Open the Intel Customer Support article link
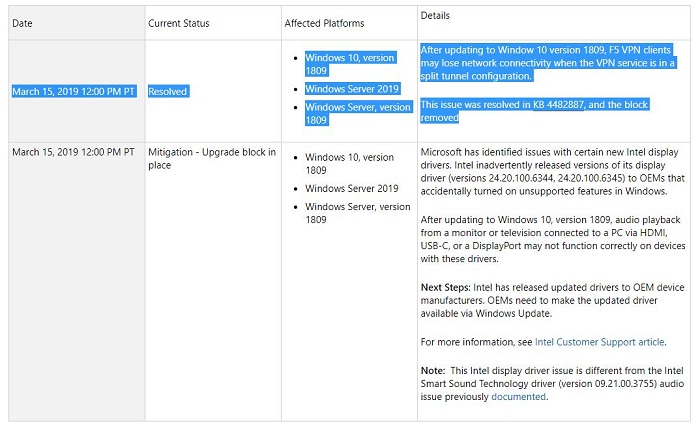Image resolution: width=700 pixels, height=428 pixels. [600, 342]
